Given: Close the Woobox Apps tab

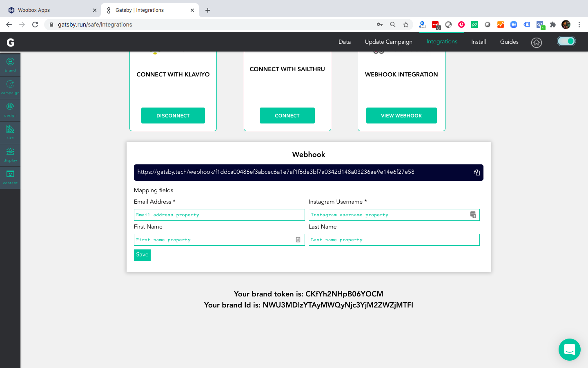Looking at the screenshot, I should coord(95,10).
